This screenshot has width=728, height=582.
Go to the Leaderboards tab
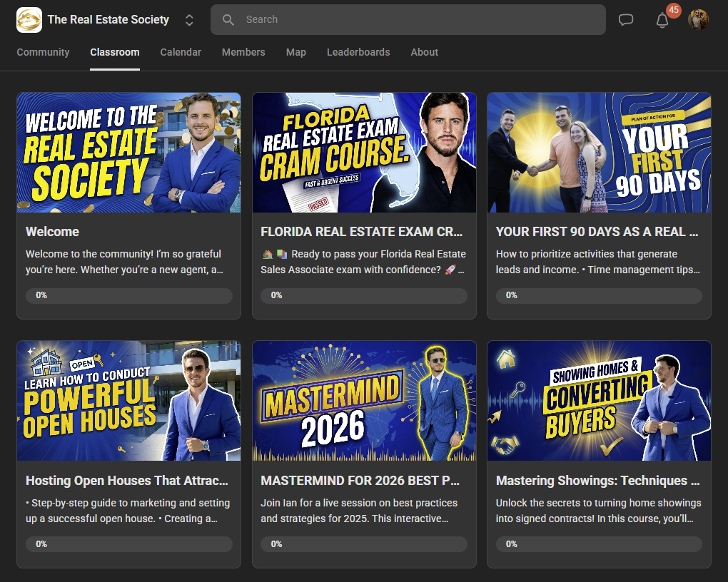pos(358,52)
